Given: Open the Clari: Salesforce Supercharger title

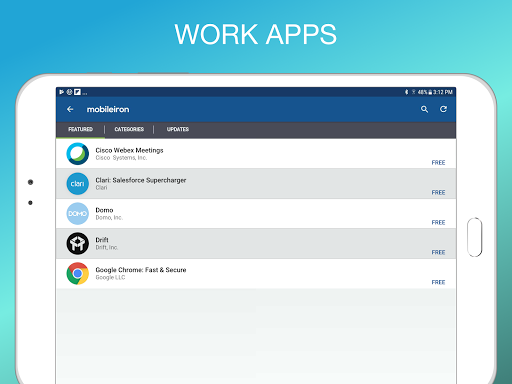Looking at the screenshot, I should coord(141,180).
